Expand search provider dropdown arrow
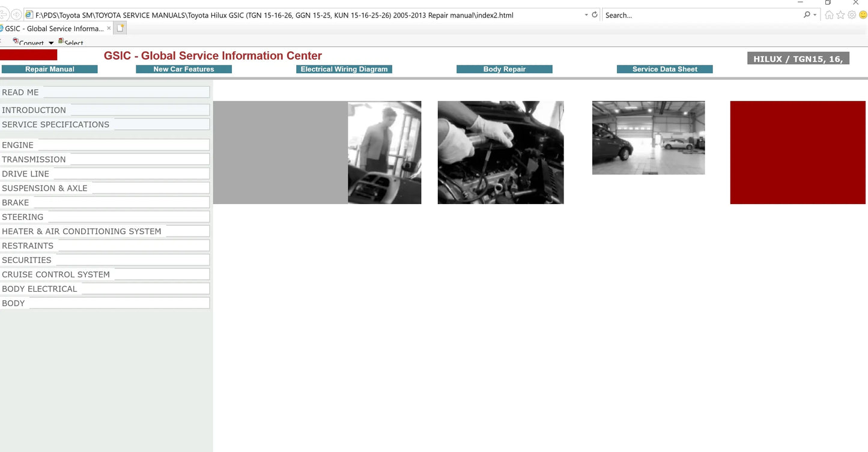The height and width of the screenshot is (452, 868). (815, 15)
